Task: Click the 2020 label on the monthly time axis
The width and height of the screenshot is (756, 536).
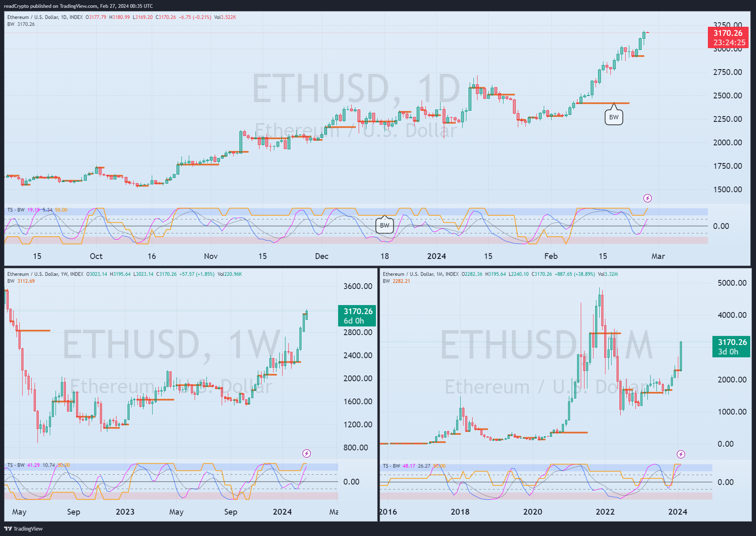Action: tap(533, 512)
